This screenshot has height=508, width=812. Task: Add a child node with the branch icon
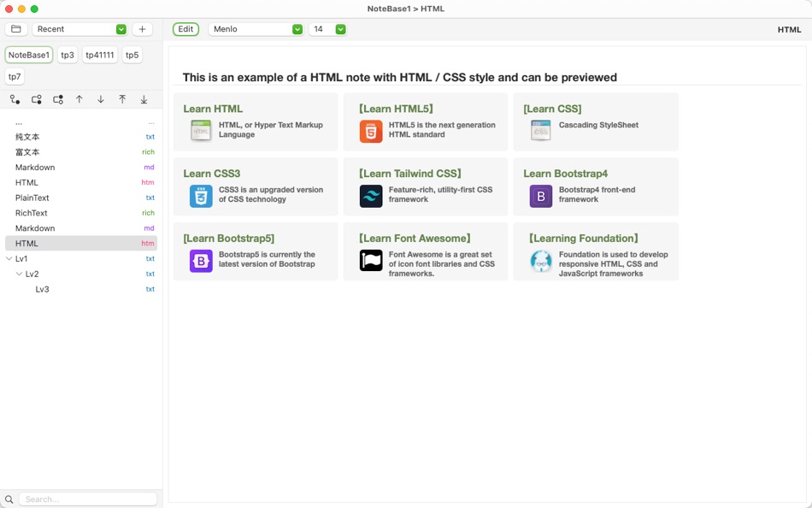click(15, 99)
